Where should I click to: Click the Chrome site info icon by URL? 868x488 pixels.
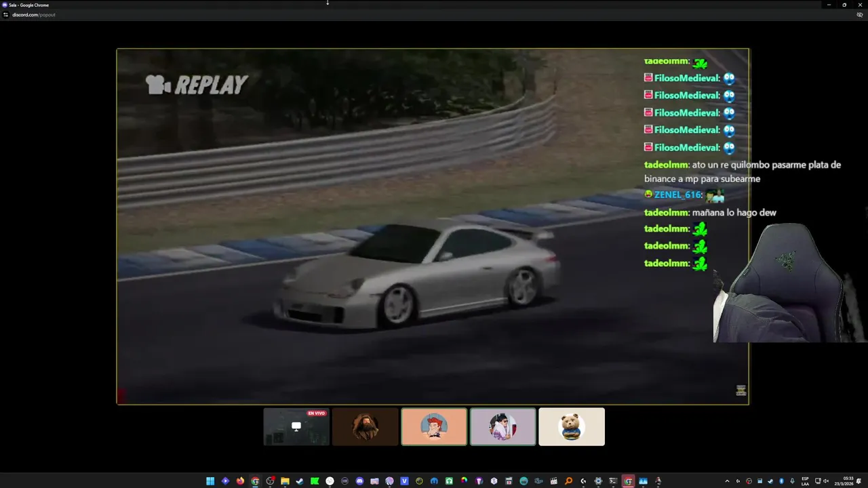click(x=5, y=14)
